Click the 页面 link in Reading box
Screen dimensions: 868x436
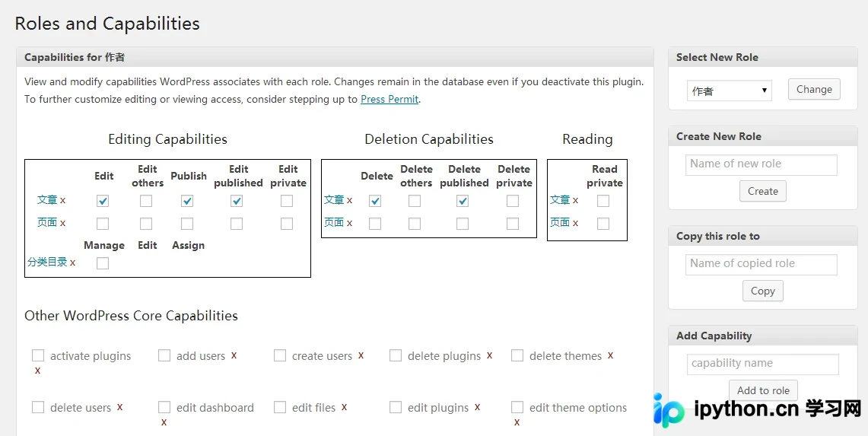(x=560, y=222)
